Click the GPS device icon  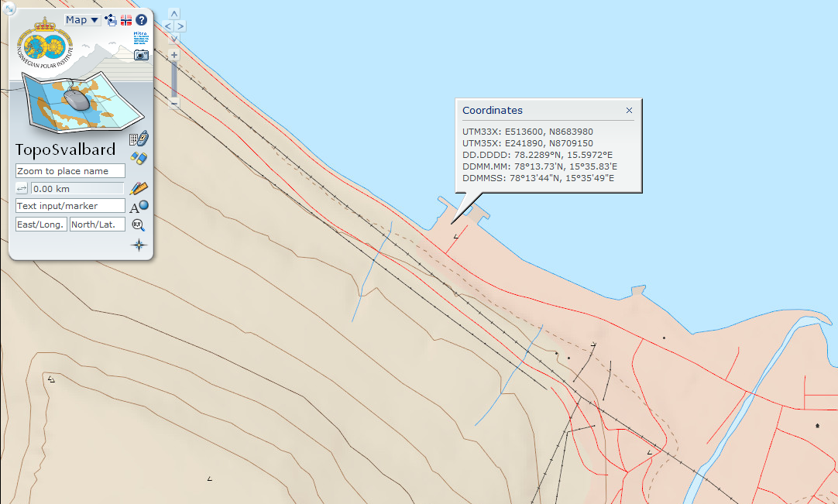coord(139,139)
